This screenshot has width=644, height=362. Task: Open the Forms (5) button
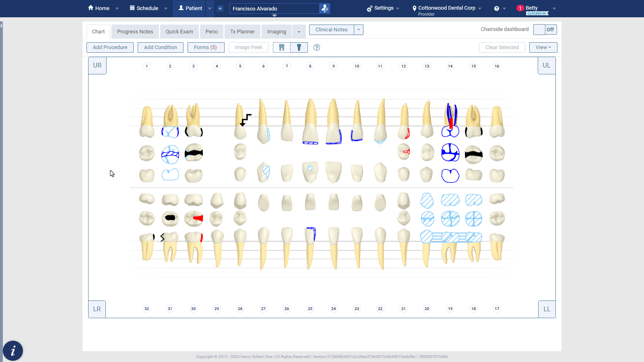205,47
